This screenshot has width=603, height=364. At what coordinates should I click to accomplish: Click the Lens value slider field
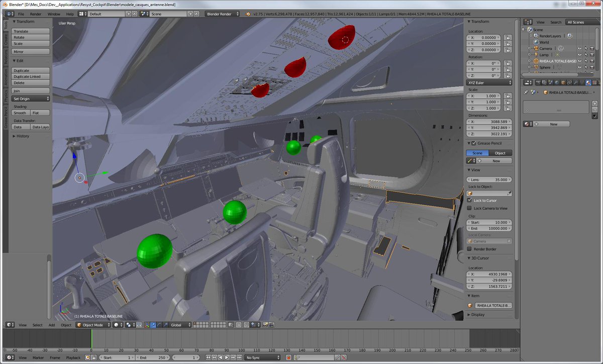click(x=489, y=180)
